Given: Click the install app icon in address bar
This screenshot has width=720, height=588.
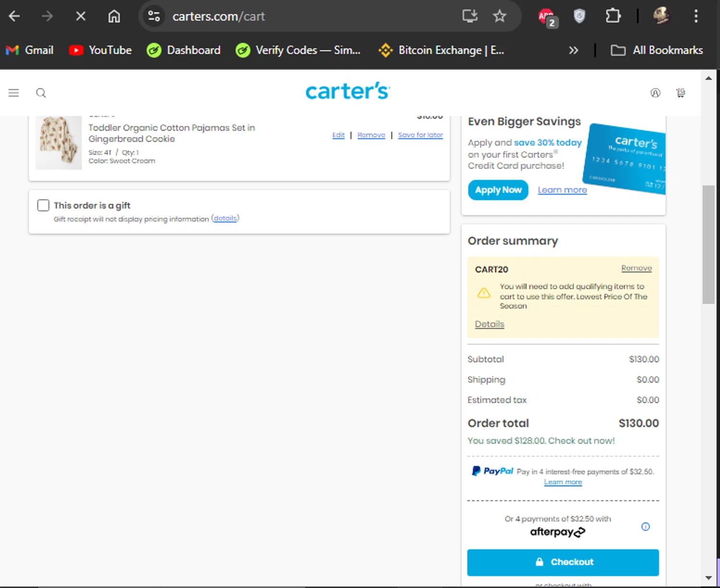Looking at the screenshot, I should [x=470, y=16].
